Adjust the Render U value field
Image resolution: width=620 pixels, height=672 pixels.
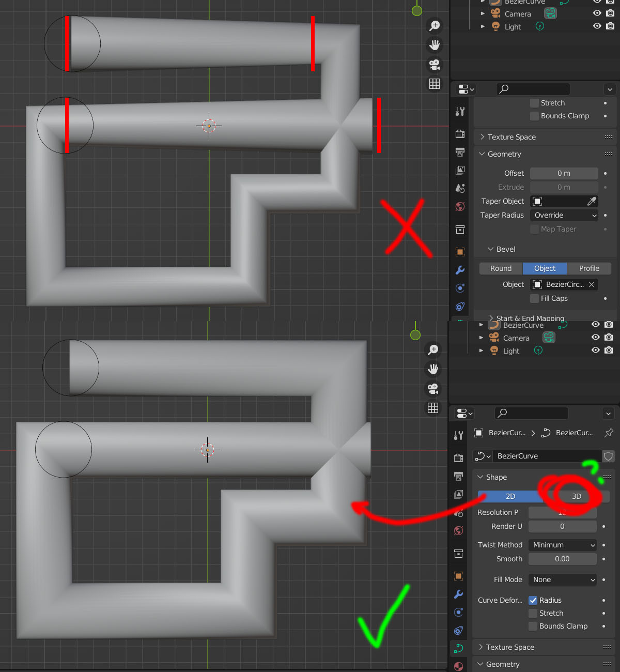[x=563, y=526]
